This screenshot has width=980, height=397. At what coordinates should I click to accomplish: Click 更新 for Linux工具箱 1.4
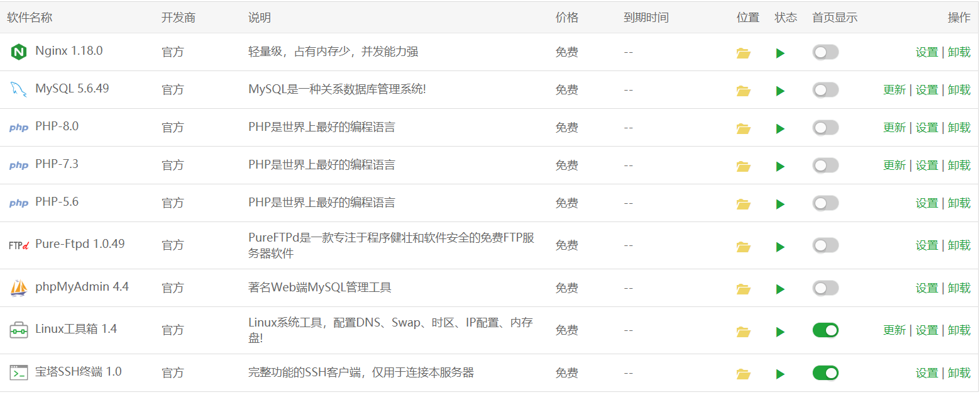click(x=895, y=330)
